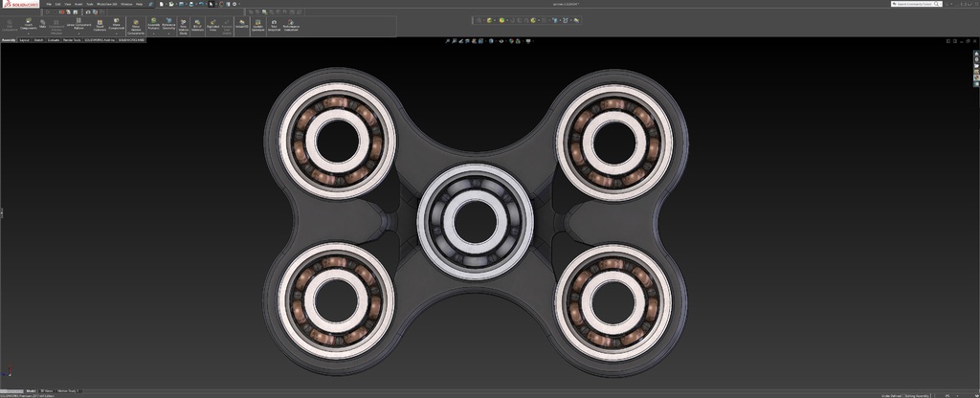
Task: Expand the Reference Geometry dropdown arrow
Action: click(168, 33)
